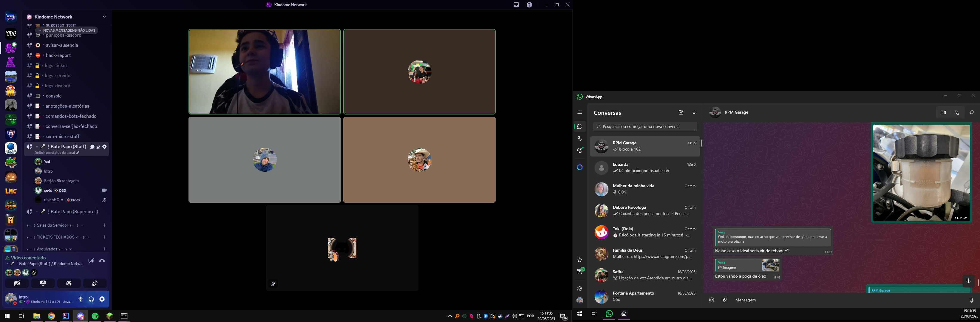
Task: Click Definir um status do canal link
Action: click(57, 153)
